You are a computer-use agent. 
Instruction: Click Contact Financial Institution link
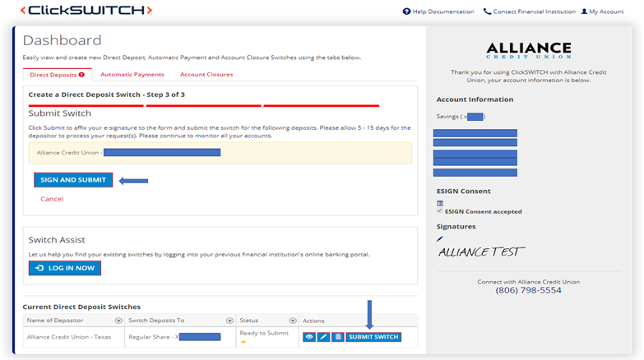pyautogui.click(x=534, y=12)
